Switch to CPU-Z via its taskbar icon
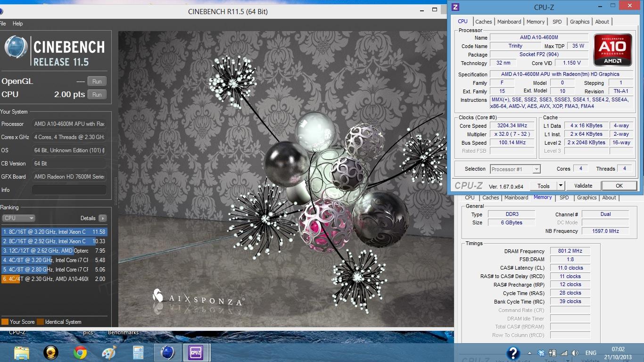The height and width of the screenshot is (362, 644). click(x=196, y=353)
